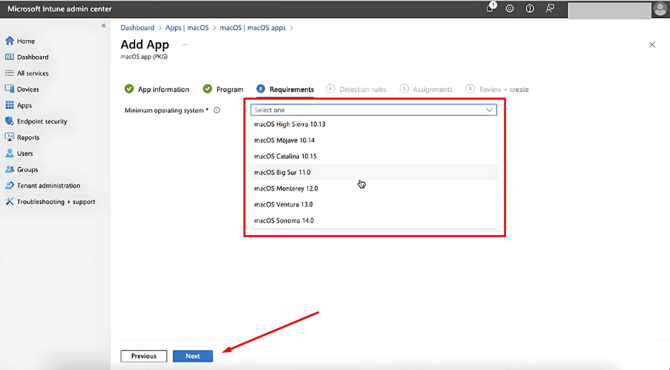Click the Tenant administration icon
This screenshot has height=370, width=670.
(9, 185)
